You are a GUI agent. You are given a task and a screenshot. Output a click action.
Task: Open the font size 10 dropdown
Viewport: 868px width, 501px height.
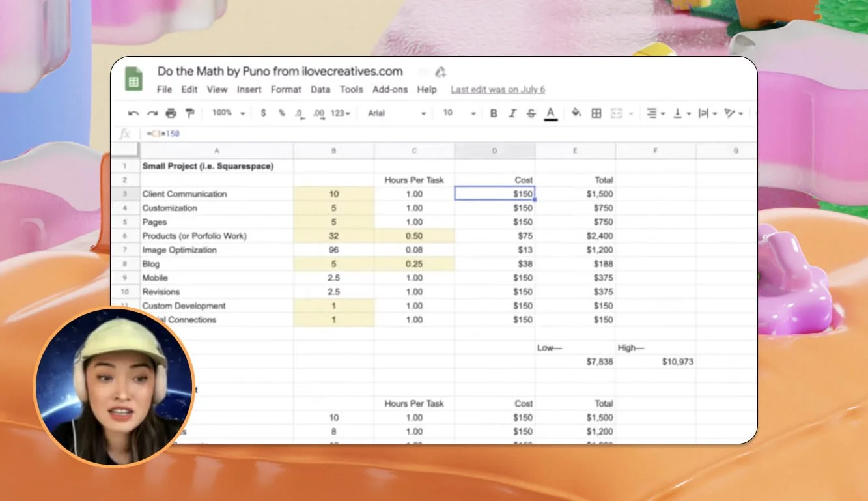tap(459, 113)
